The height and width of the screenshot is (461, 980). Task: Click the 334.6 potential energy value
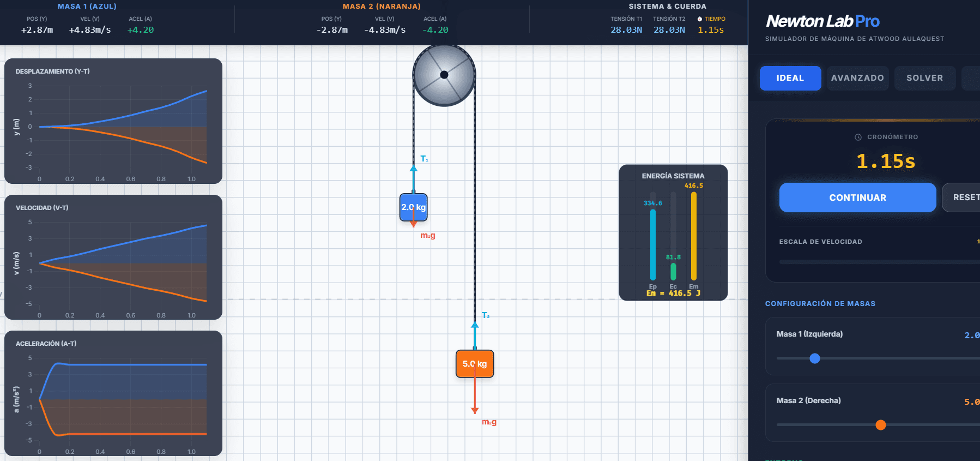pyautogui.click(x=653, y=203)
